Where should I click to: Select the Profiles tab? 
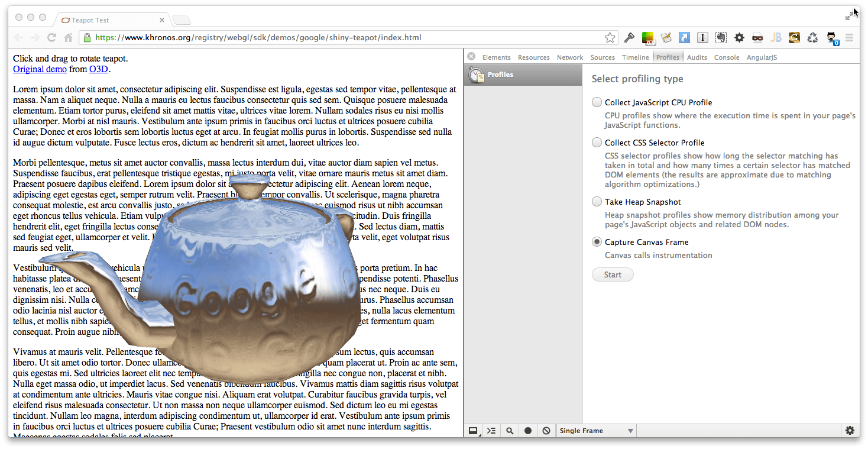(668, 57)
